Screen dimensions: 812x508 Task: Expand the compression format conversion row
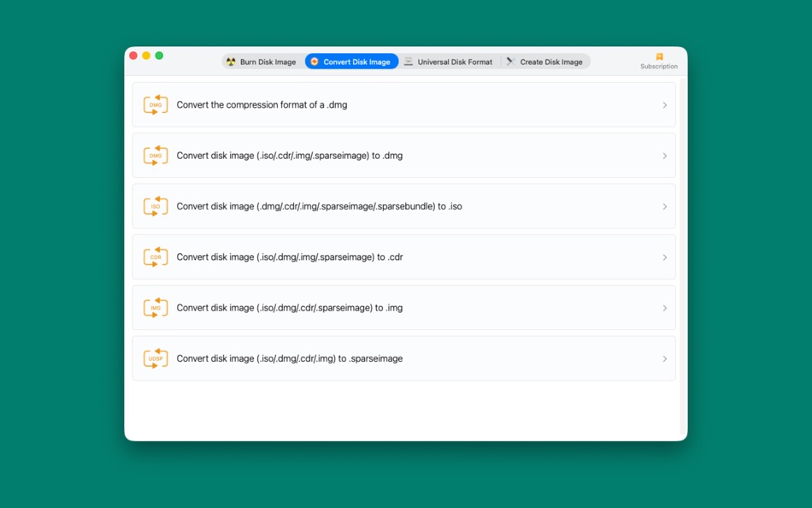(665, 104)
